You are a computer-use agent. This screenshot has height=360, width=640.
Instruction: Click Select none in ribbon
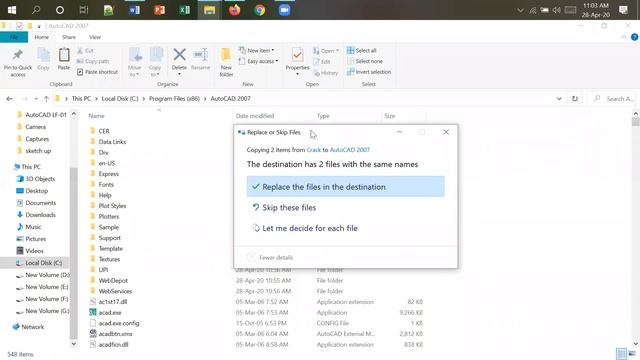[x=365, y=61]
